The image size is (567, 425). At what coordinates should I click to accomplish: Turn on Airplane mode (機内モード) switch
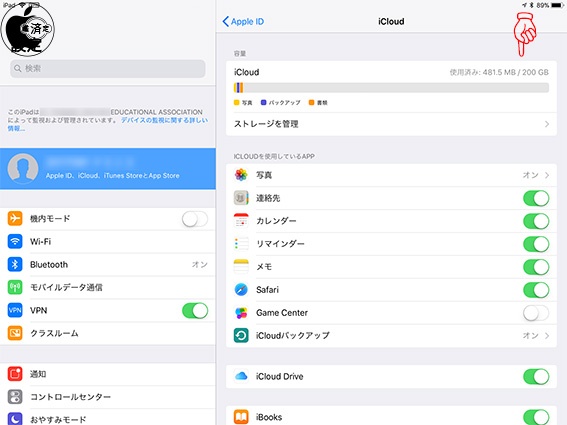(x=195, y=219)
